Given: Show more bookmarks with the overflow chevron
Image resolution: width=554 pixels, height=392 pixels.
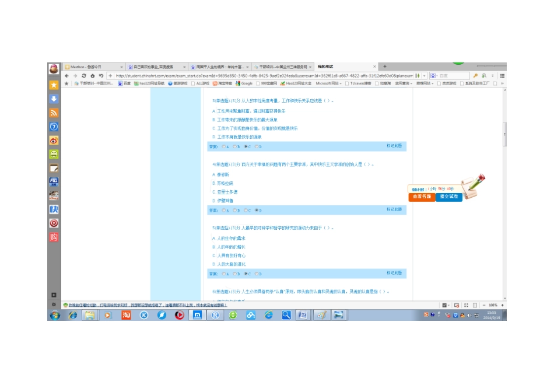Looking at the screenshot, I should pos(502,83).
